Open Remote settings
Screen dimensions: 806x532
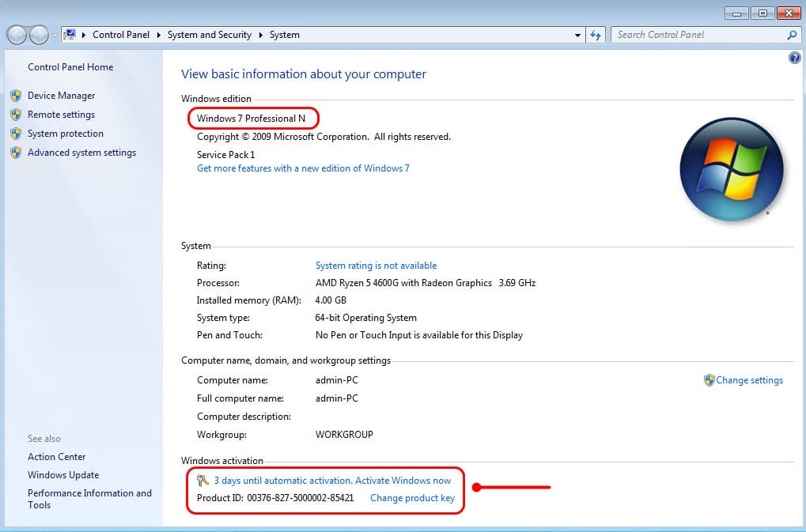point(61,115)
